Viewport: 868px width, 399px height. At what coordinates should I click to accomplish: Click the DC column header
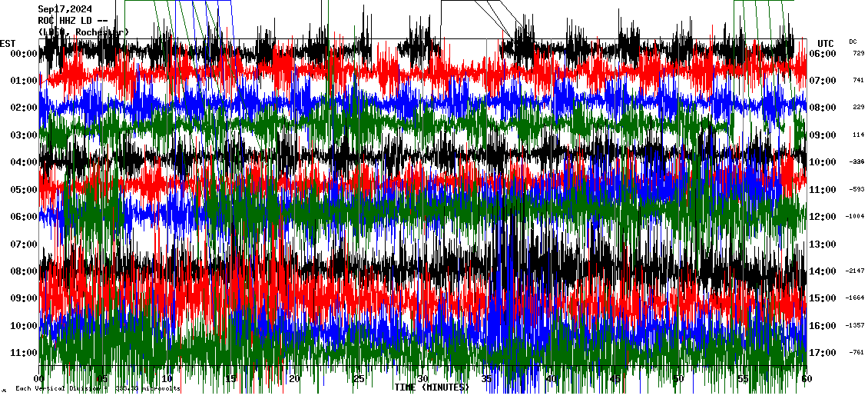pos(853,42)
